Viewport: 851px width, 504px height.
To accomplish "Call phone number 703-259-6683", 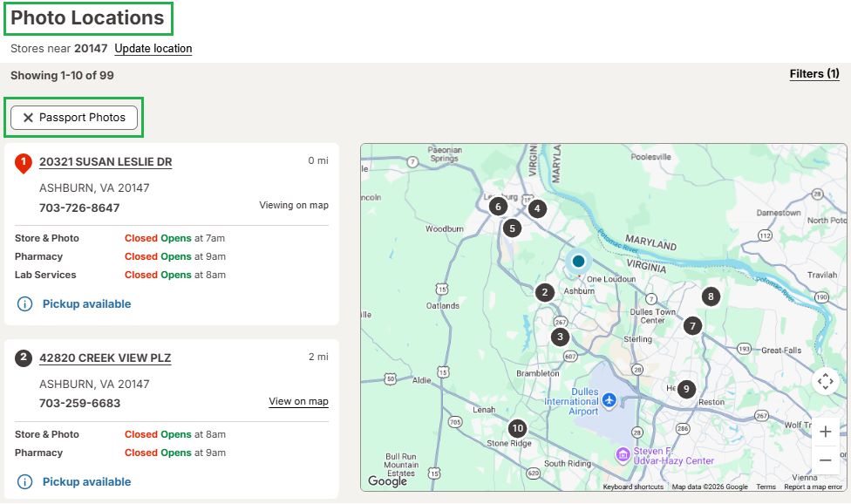I will [x=80, y=403].
